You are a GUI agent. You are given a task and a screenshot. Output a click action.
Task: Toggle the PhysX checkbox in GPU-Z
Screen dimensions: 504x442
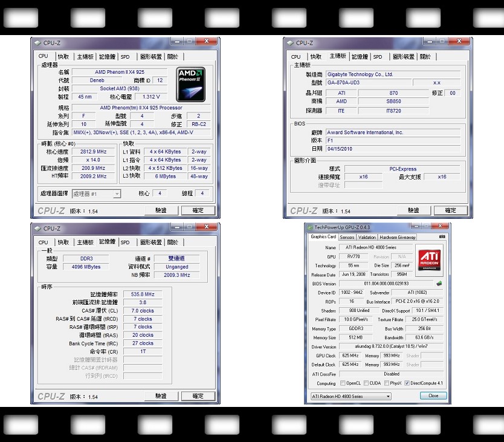click(387, 383)
